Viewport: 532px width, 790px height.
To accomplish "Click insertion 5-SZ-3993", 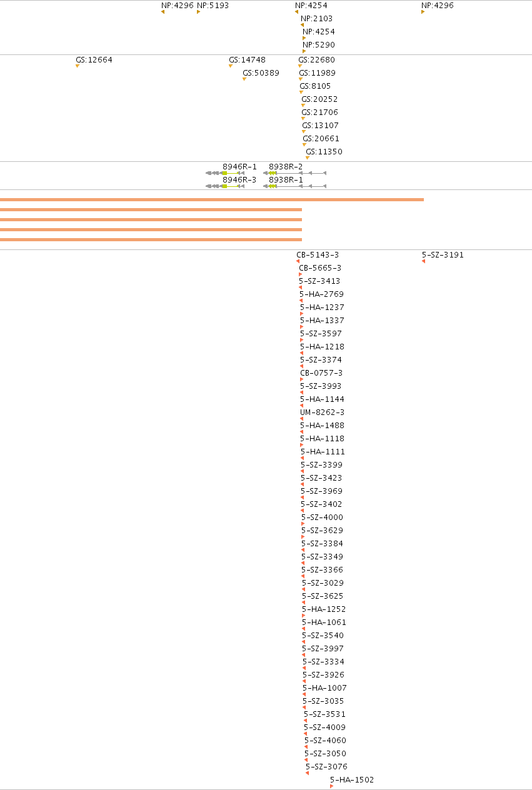I will (x=321, y=387).
